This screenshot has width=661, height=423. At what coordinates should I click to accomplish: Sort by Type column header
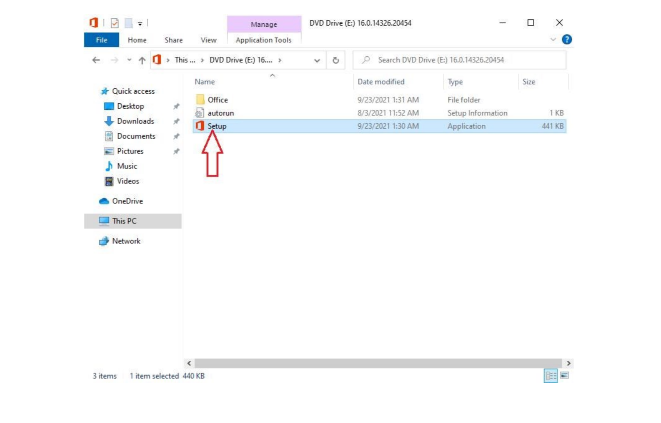click(x=455, y=82)
